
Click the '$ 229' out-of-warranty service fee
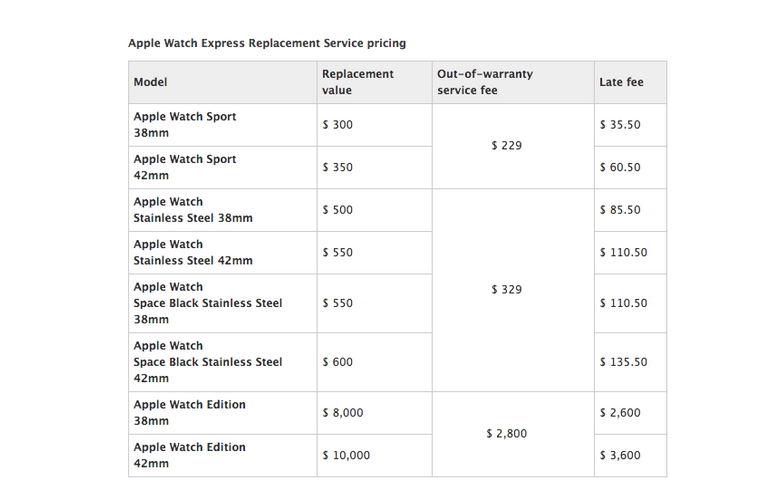pyautogui.click(x=506, y=146)
